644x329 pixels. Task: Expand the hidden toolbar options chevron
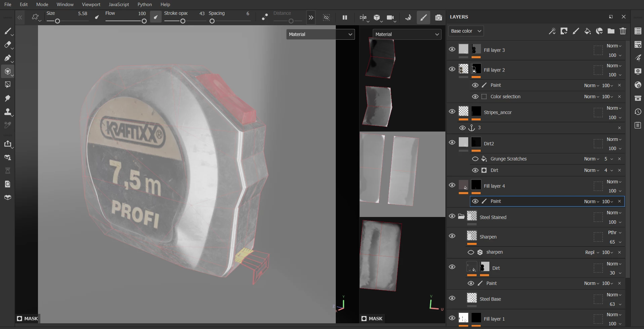[311, 17]
